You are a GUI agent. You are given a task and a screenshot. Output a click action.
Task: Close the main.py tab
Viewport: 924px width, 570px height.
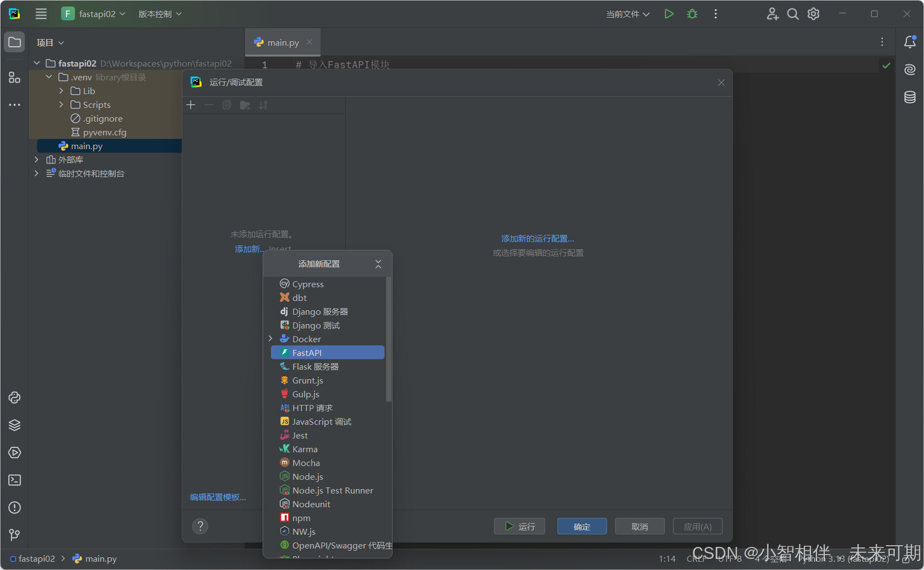click(309, 42)
